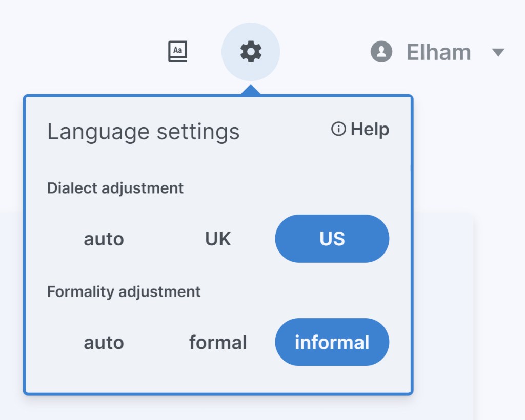525x420 pixels.
Task: Set dialect adjustment to auto
Action: tap(104, 239)
